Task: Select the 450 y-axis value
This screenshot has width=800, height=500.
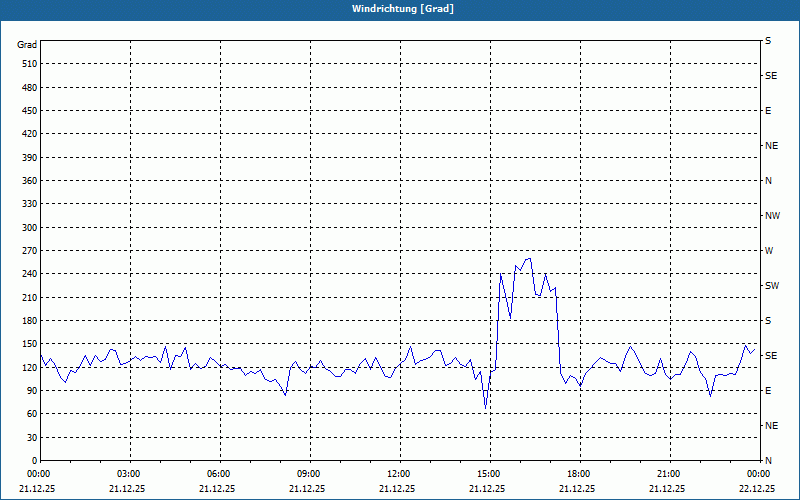Action: (30, 111)
